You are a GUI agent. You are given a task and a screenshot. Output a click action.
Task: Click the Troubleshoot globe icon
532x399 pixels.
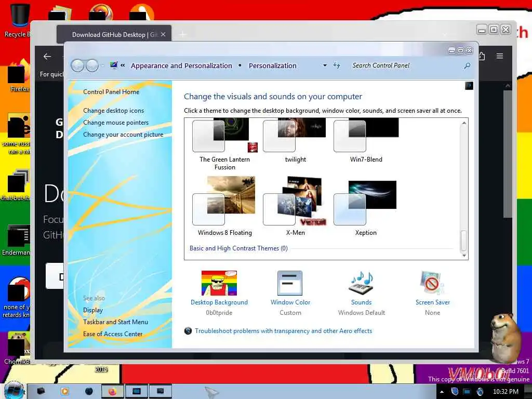[188, 330]
